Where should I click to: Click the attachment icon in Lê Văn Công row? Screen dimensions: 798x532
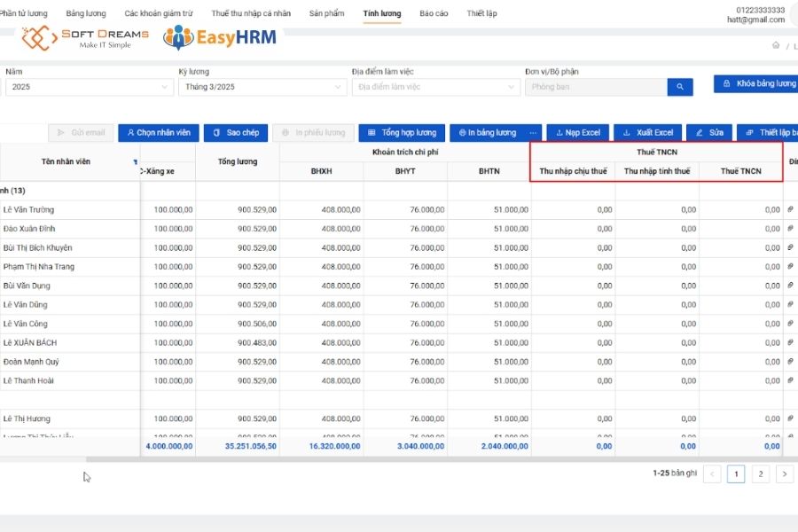[x=790, y=324]
